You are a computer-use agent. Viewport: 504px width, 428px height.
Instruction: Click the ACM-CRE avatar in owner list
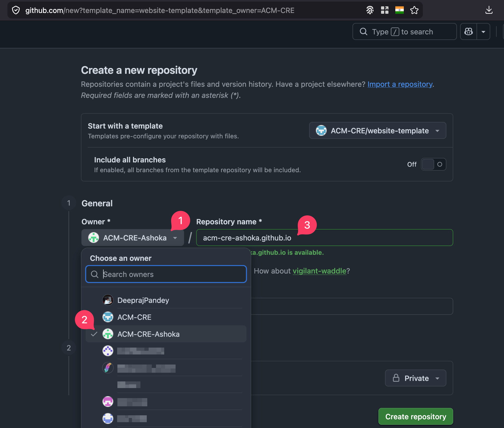[108, 317]
